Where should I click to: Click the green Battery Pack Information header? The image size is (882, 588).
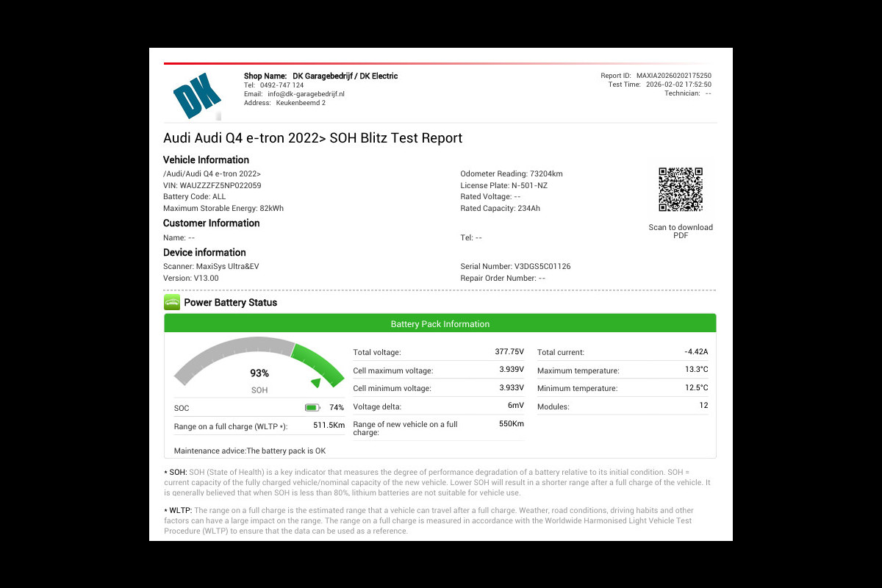(440, 323)
